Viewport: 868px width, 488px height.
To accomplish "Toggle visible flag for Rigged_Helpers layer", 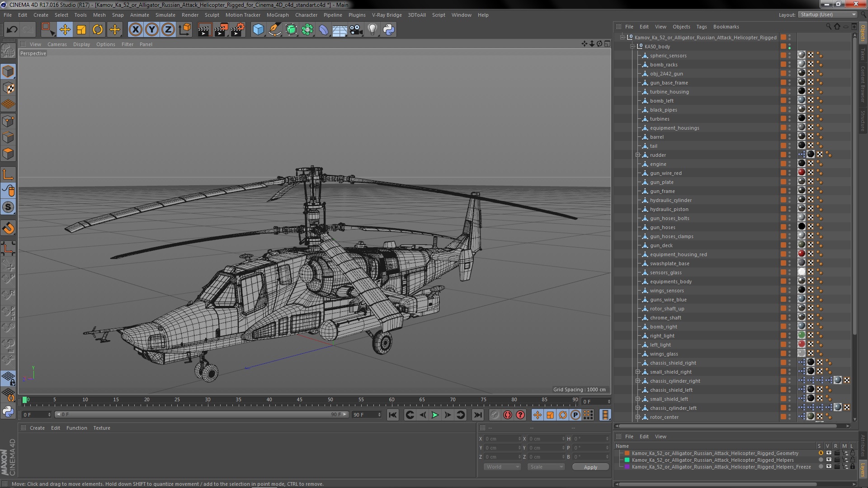I will click(x=828, y=460).
